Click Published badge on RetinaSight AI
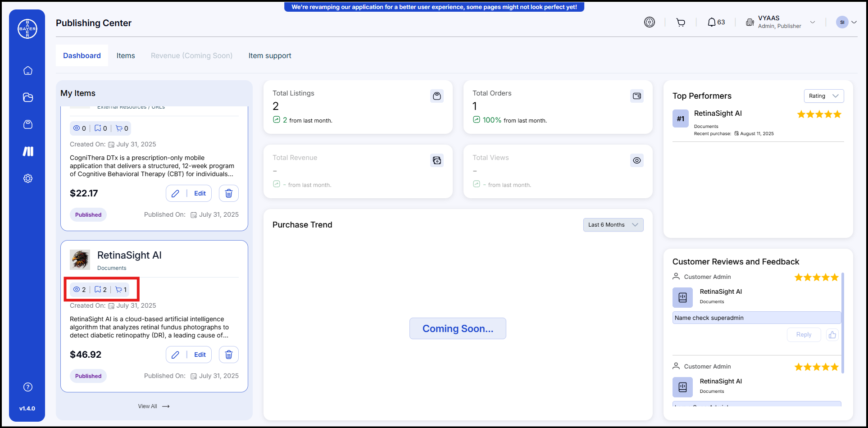The image size is (868, 428). click(88, 376)
